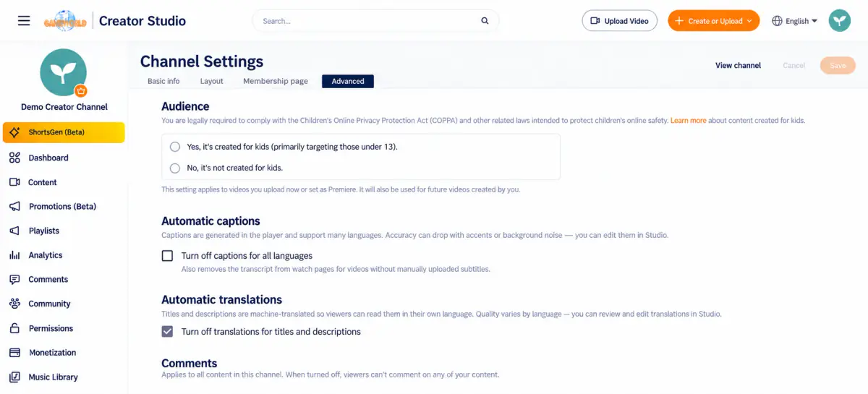
Task: Click the search magnifier icon
Action: coord(485,21)
